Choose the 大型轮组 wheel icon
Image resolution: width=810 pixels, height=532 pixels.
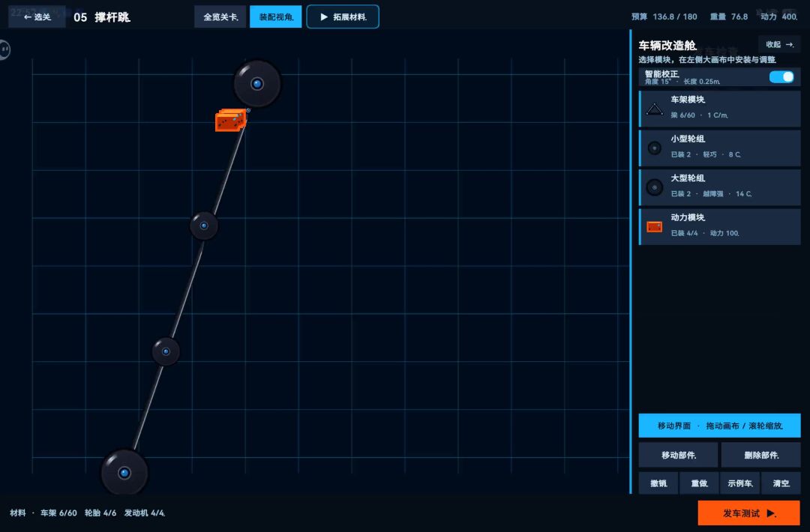pyautogui.click(x=655, y=187)
